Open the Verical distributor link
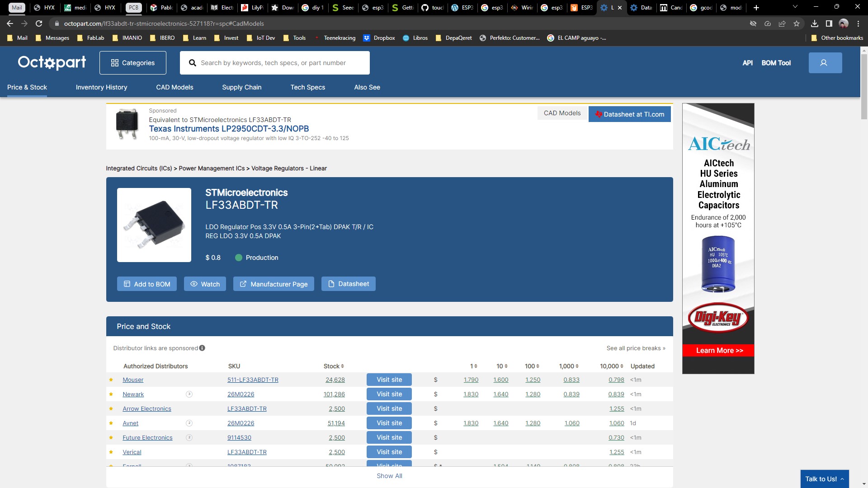 point(132,452)
